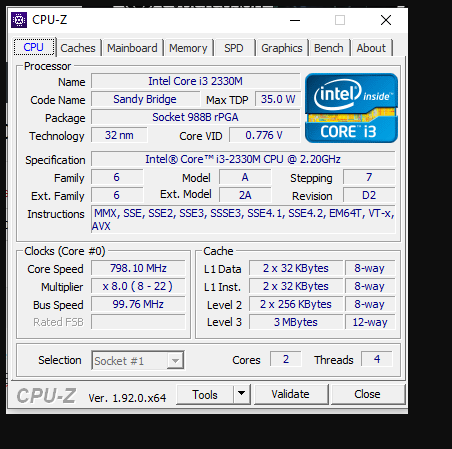Click the Intel Core i3 logo badge

tap(351, 108)
